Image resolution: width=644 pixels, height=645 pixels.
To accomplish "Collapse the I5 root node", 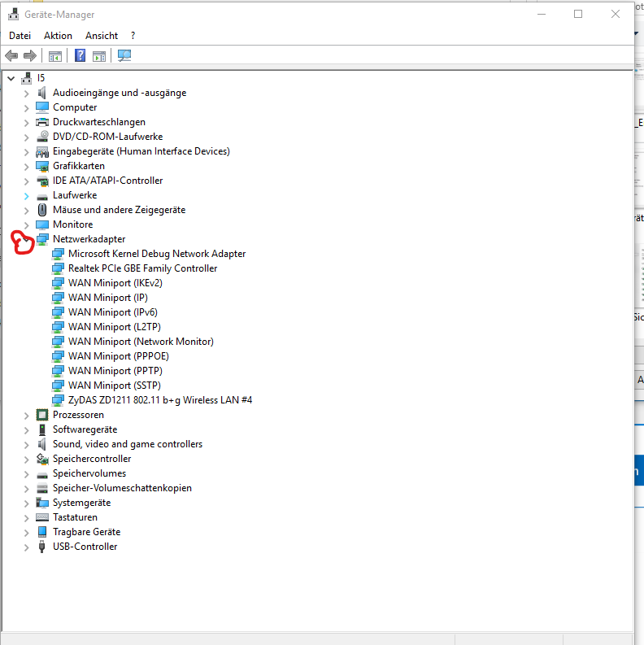I will 11,78.
